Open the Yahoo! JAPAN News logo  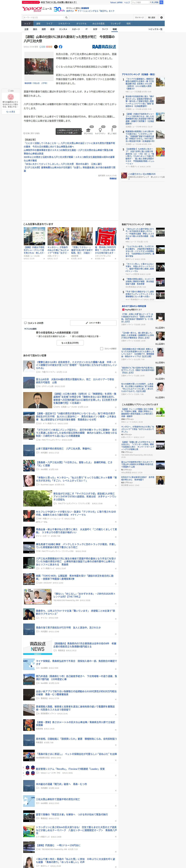(x=37, y=9)
